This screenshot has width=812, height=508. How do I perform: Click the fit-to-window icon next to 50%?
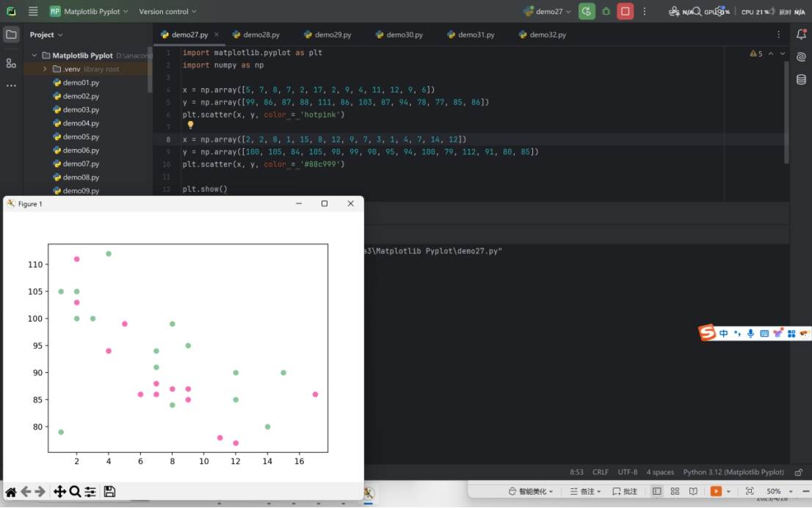pos(750,491)
